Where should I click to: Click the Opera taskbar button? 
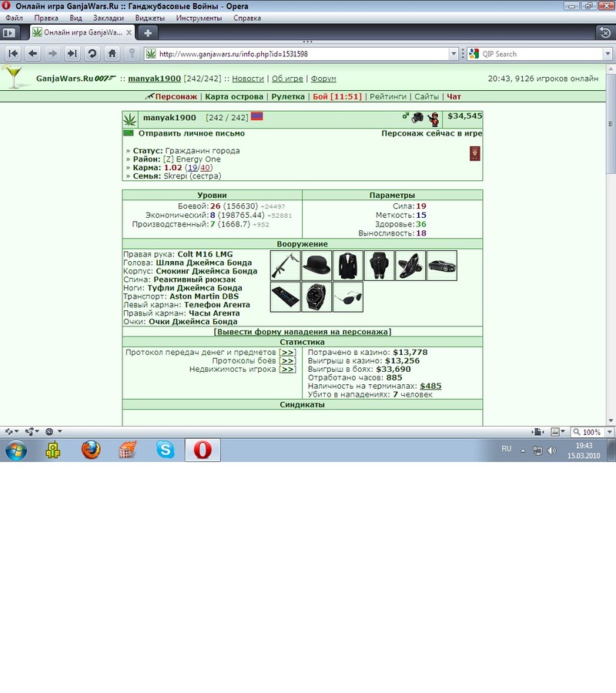click(203, 450)
